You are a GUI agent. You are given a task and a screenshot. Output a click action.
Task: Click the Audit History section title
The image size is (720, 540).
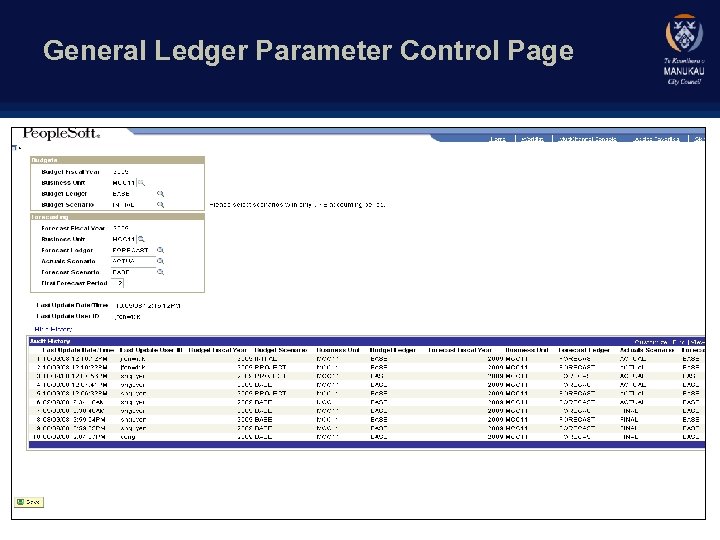(x=50, y=341)
